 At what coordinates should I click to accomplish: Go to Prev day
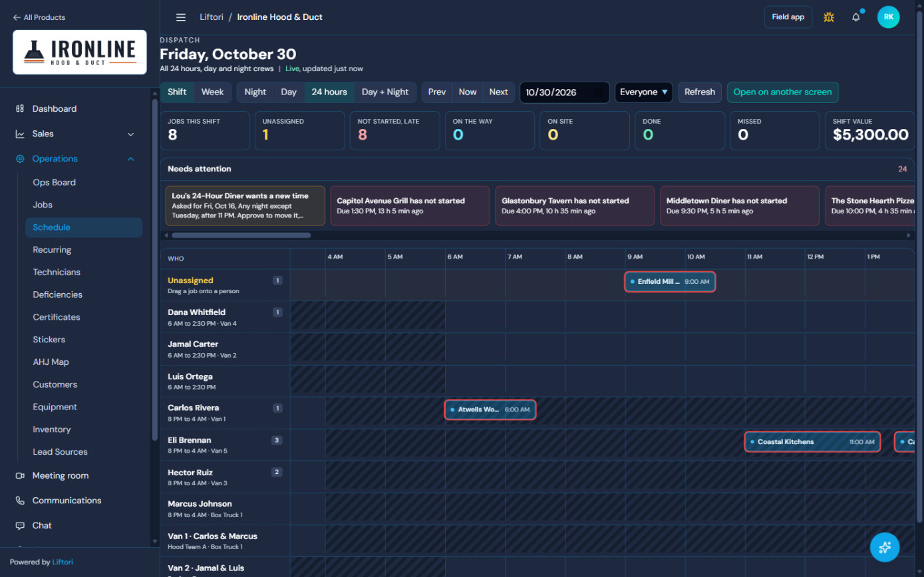[437, 92]
